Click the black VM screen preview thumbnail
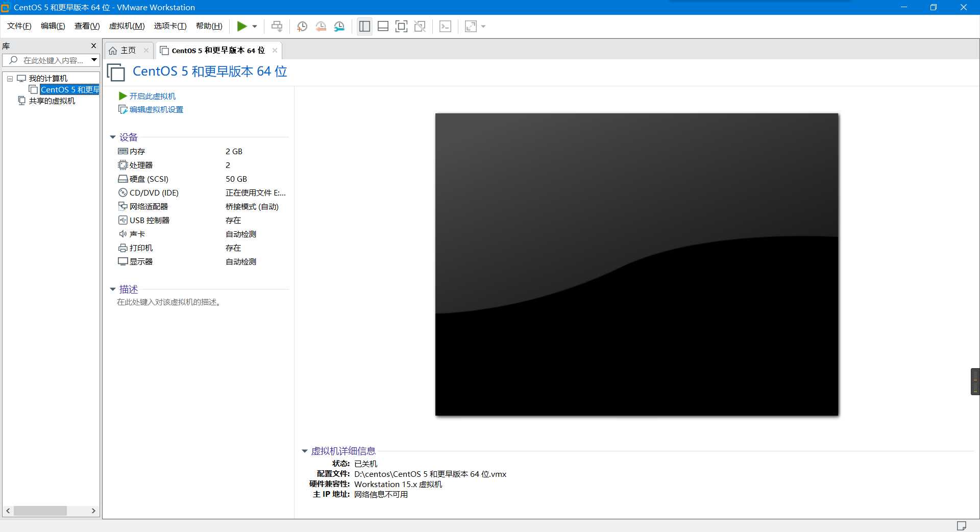This screenshot has height=532, width=980. [x=636, y=264]
